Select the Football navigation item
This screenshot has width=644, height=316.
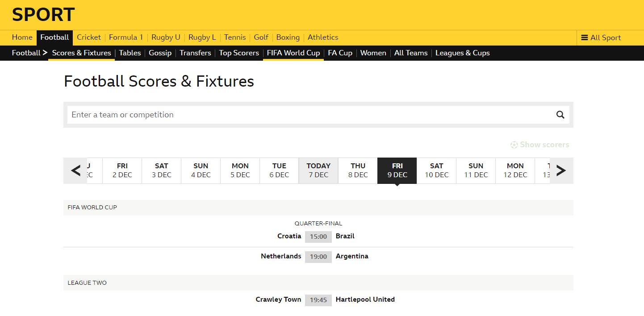point(54,37)
